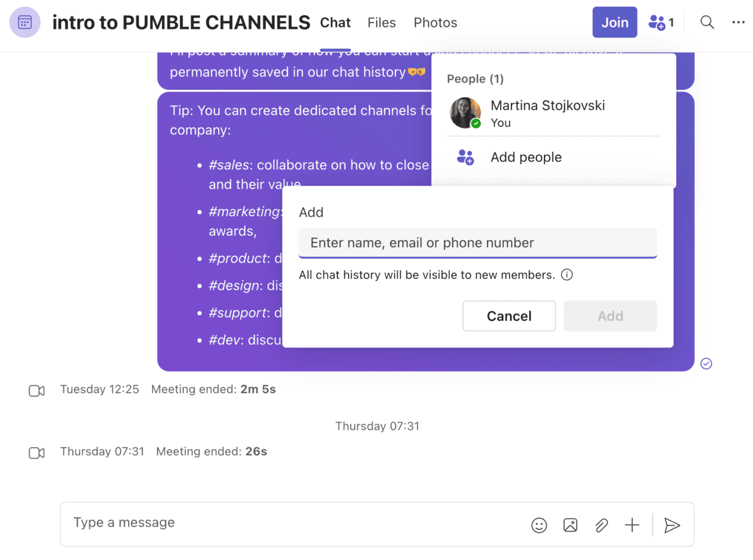753x560 pixels.
Task: Click the #support bullet text
Action: point(245,313)
